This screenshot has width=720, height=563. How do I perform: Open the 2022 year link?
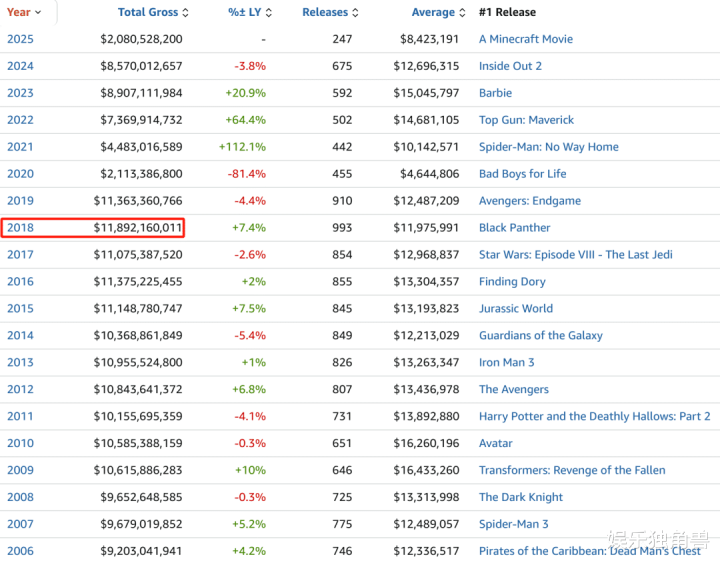pos(20,120)
